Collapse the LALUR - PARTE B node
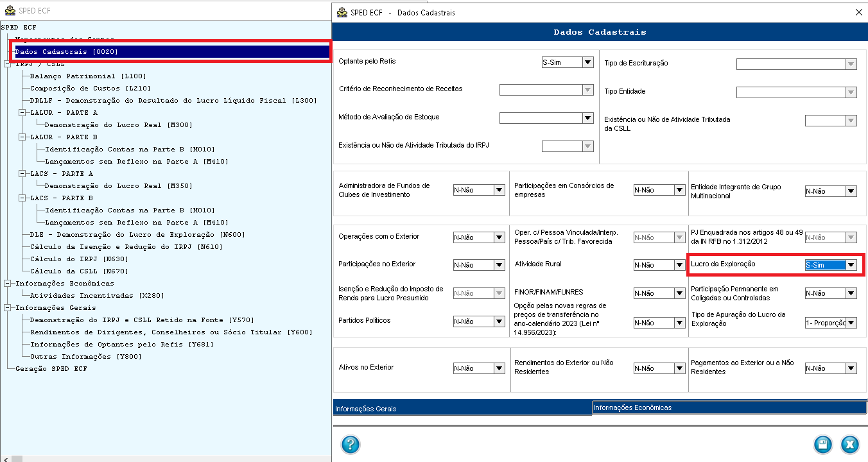This screenshot has height=462, width=868. point(22,137)
